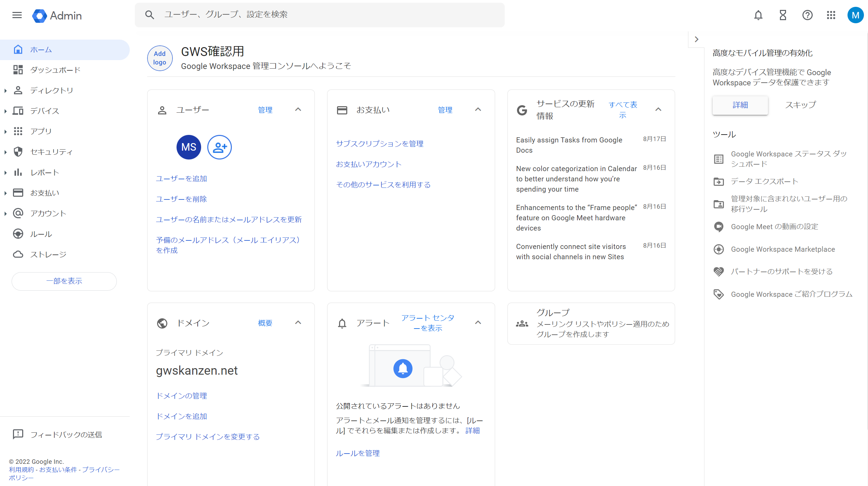Click 利用規約 footer link
The image size is (868, 486).
pos(21,470)
